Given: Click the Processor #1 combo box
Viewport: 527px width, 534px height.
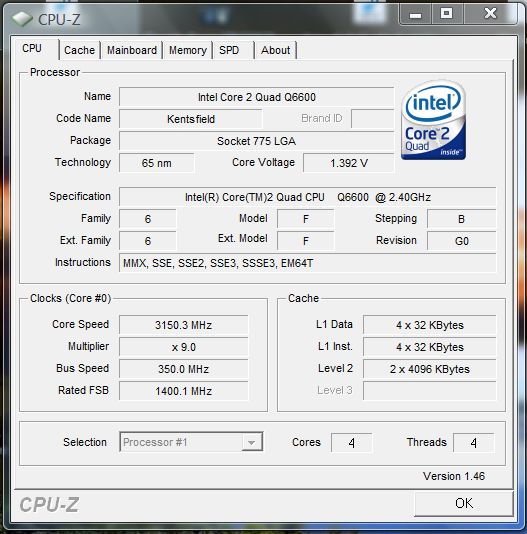Looking at the screenshot, I should pos(191,442).
